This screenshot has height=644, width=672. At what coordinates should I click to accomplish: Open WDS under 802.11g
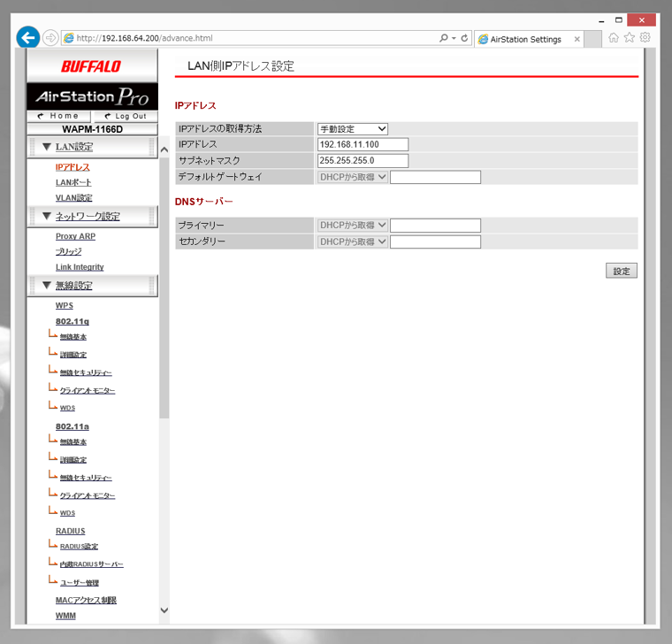tap(67, 408)
